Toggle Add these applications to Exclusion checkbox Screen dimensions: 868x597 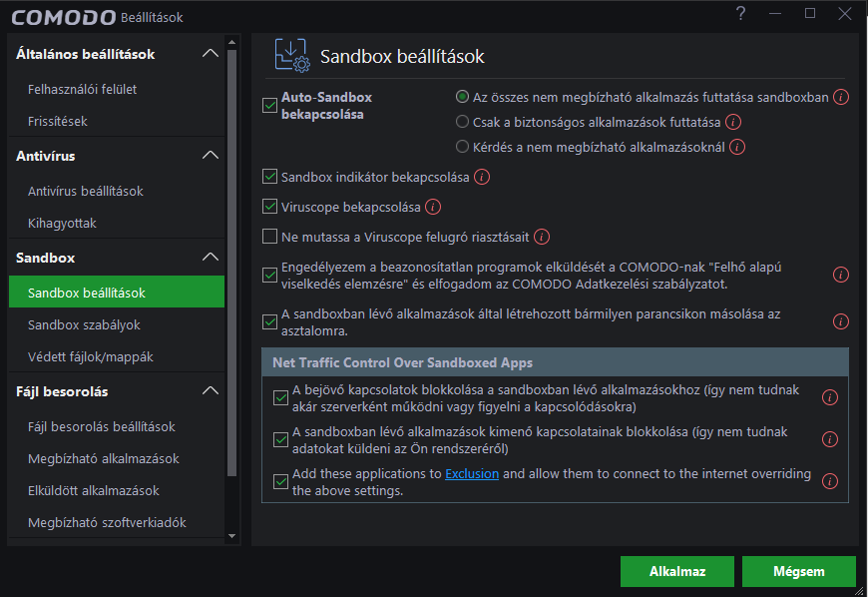pos(280,482)
